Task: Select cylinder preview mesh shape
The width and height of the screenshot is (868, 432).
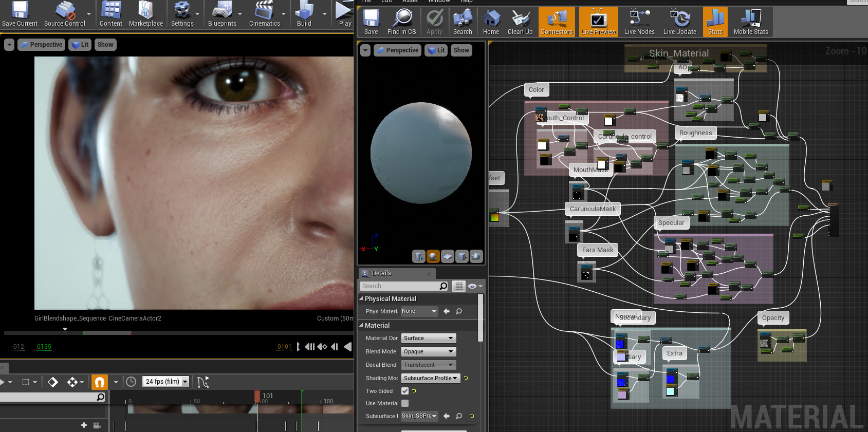Action: click(419, 256)
